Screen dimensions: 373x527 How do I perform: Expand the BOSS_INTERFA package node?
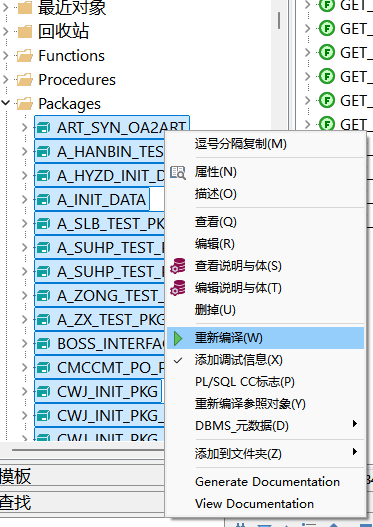point(25,344)
